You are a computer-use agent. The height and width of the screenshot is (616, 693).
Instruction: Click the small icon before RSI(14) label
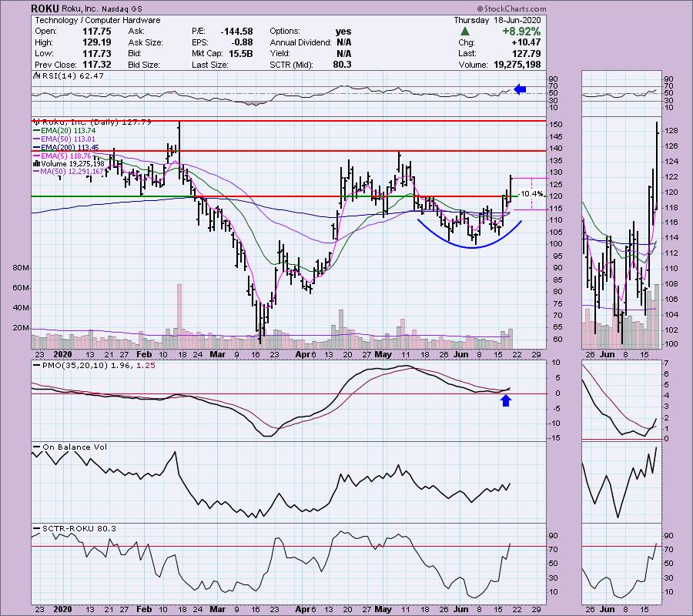click(37, 76)
